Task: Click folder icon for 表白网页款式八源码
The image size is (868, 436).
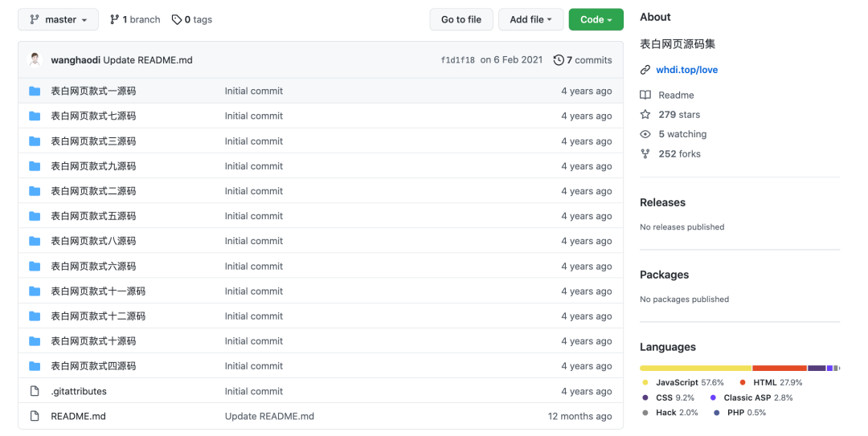Action: coord(35,241)
